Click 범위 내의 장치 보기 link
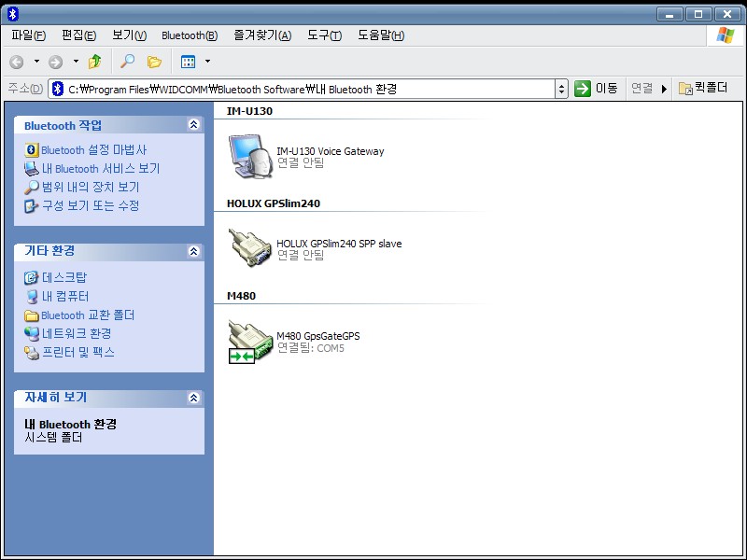This screenshot has width=747, height=560. pos(91,188)
